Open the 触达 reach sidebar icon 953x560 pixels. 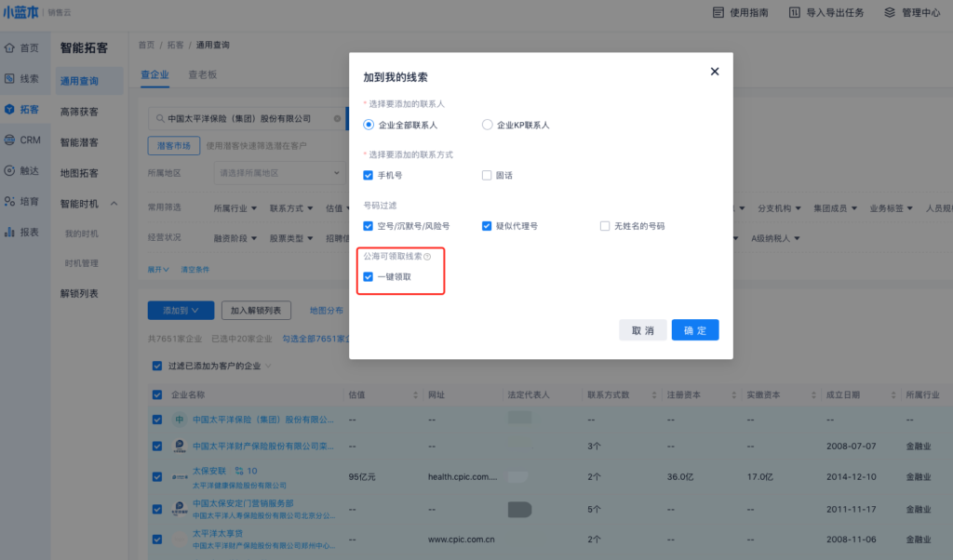(x=9, y=170)
